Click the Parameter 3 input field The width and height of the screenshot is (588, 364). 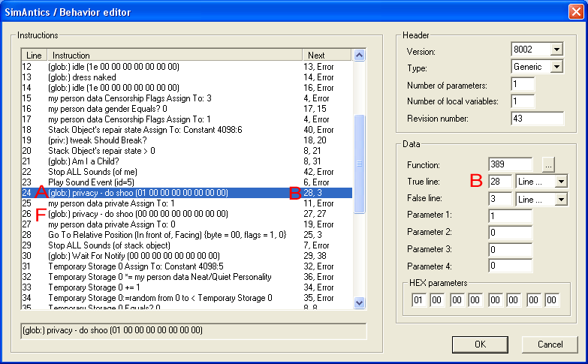[510, 250]
